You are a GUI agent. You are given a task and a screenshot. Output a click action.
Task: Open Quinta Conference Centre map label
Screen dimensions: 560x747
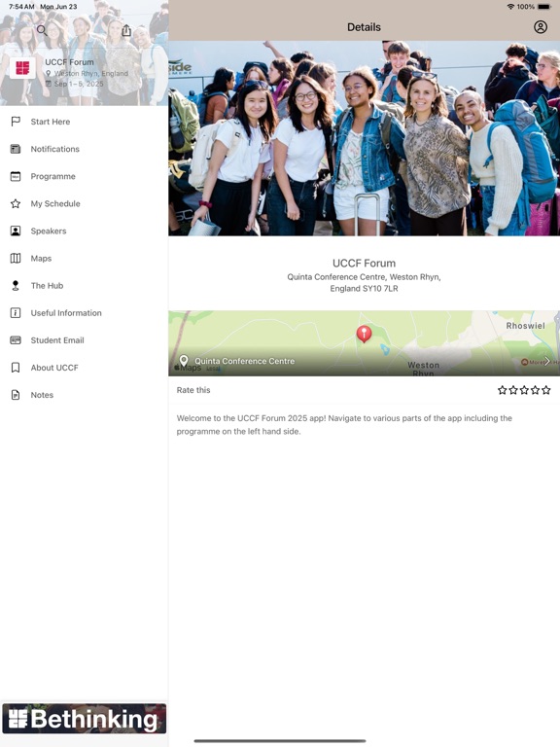(x=244, y=361)
